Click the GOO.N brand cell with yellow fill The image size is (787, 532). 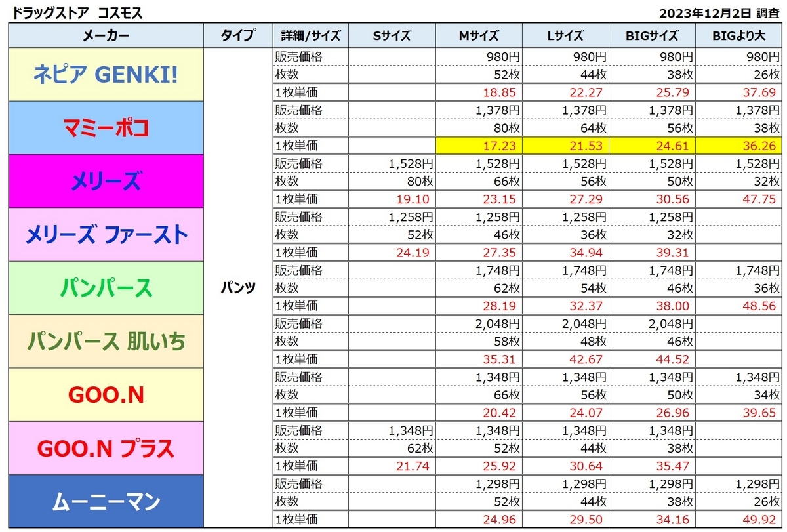105,395
